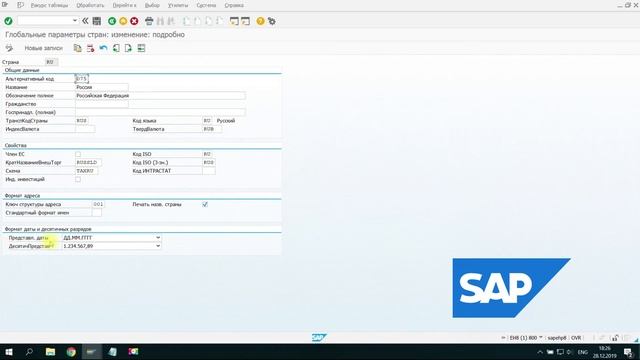Click the Госпринадл. (полная) field

[x=160, y=112]
